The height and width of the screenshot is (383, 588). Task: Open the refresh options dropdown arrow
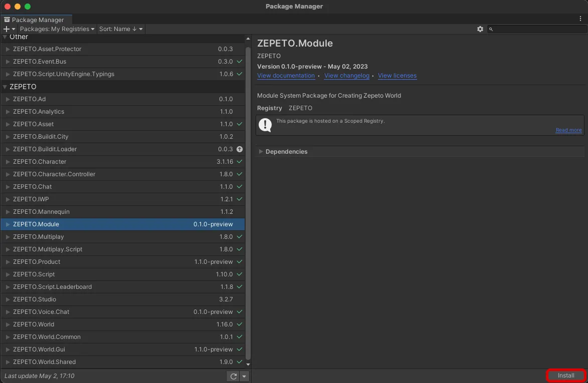244,376
